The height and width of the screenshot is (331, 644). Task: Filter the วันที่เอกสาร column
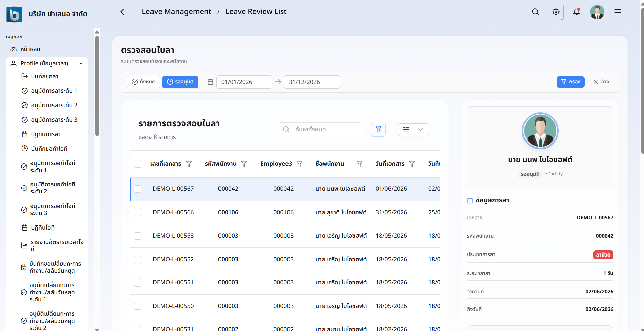pos(412,164)
